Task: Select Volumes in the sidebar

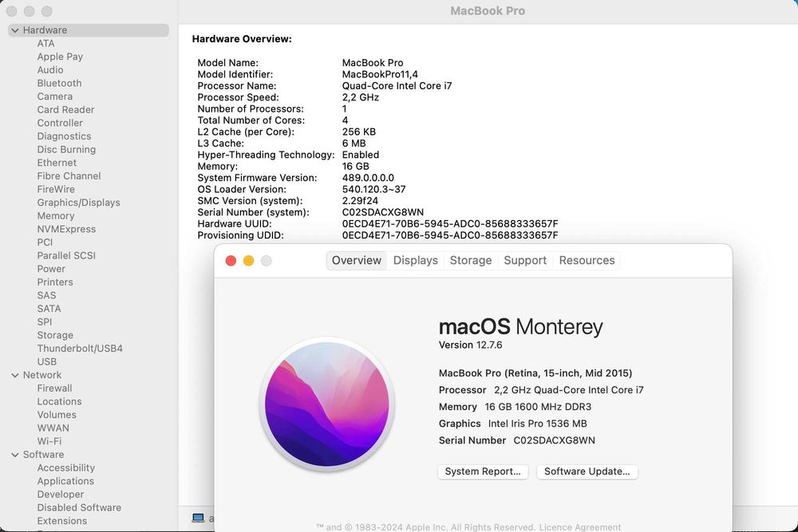Action: click(x=57, y=415)
